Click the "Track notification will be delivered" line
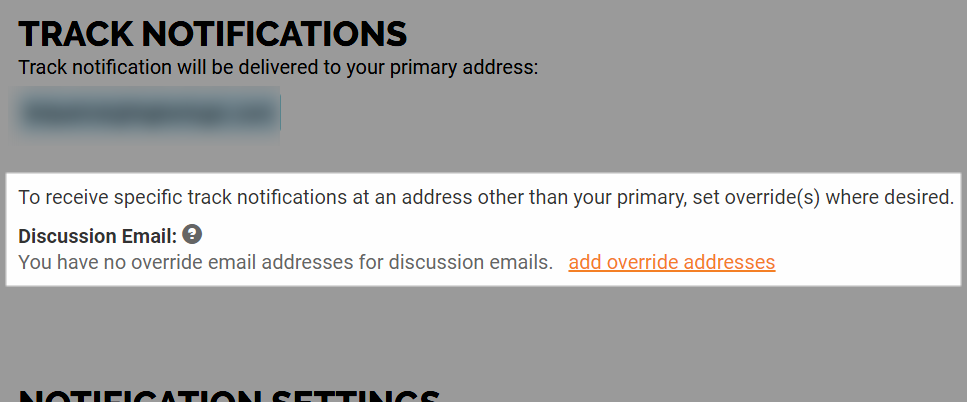The image size is (967, 402). (x=278, y=68)
